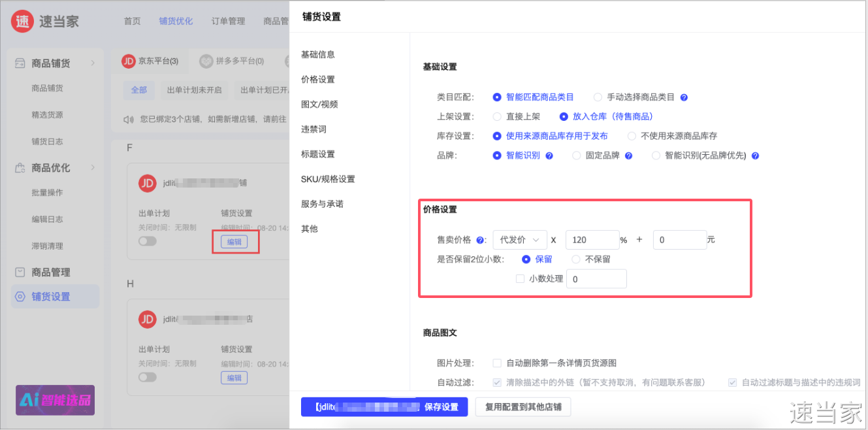Click the help icon beside 手动选择商品类目
Screen dimensions: 868x430
click(x=684, y=97)
